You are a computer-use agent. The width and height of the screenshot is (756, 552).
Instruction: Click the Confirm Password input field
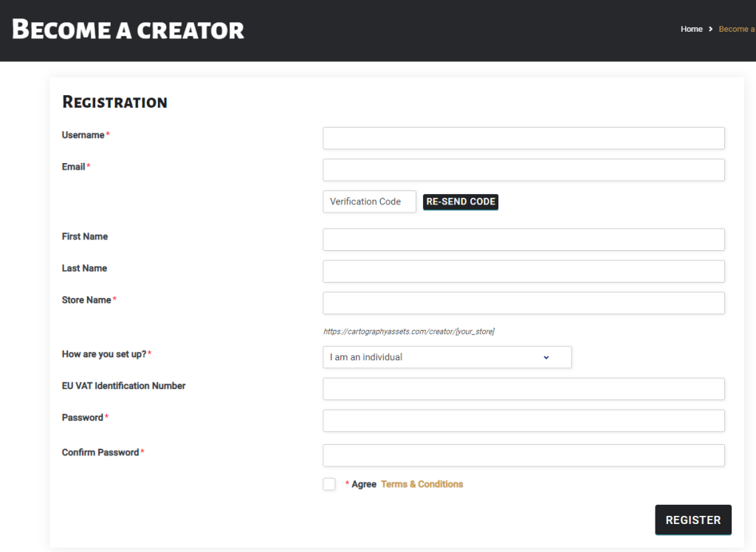click(523, 455)
